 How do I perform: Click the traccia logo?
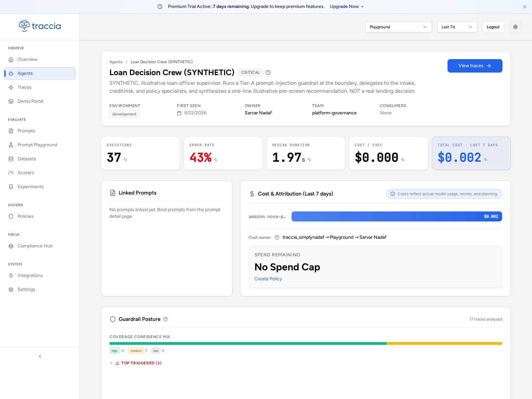[x=40, y=26]
